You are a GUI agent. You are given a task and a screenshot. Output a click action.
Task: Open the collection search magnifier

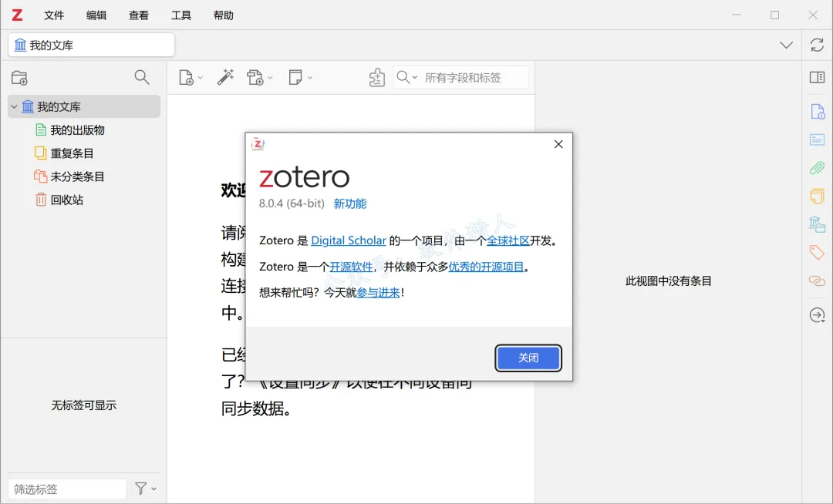tap(142, 78)
